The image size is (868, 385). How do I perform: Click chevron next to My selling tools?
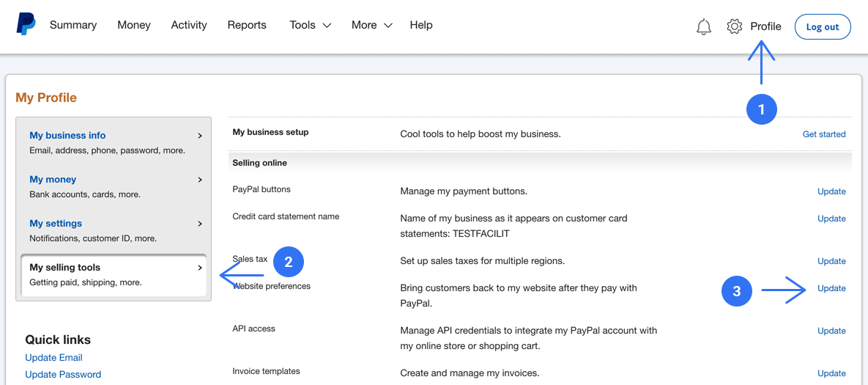200,268
